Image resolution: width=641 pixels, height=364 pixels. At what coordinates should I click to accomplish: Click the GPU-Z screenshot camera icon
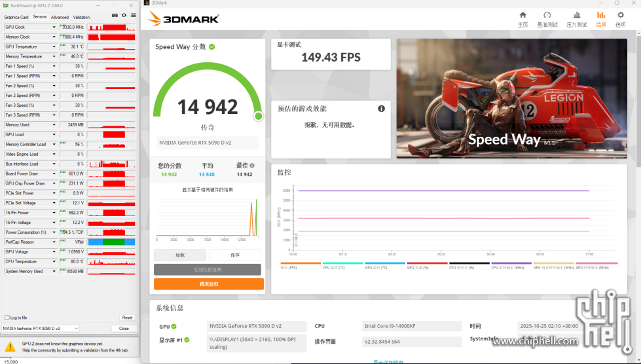[115, 15]
